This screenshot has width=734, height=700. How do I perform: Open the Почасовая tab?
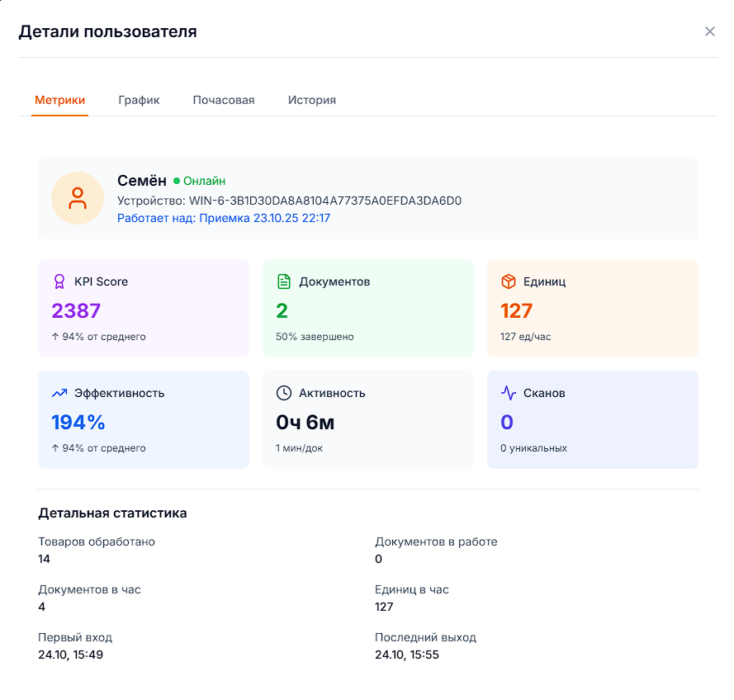(223, 100)
